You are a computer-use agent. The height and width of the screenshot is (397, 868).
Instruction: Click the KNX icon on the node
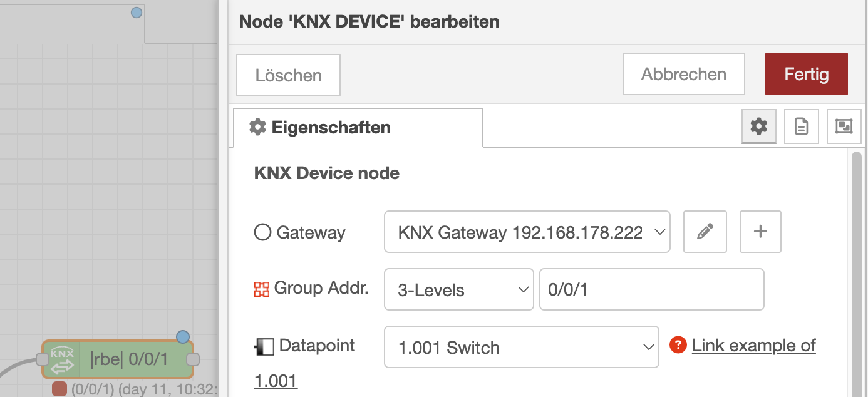61,359
